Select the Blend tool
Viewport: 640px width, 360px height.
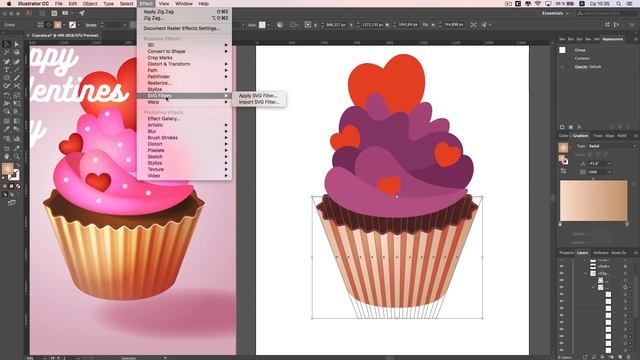click(17, 129)
